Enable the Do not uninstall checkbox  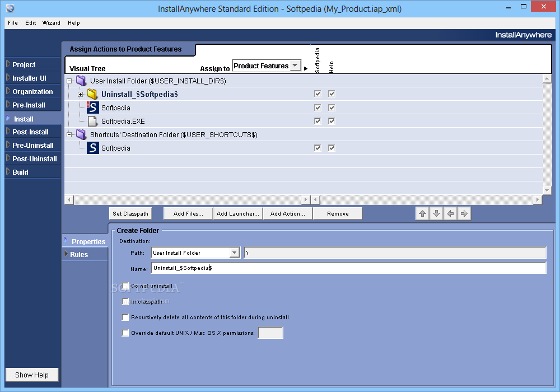point(125,286)
